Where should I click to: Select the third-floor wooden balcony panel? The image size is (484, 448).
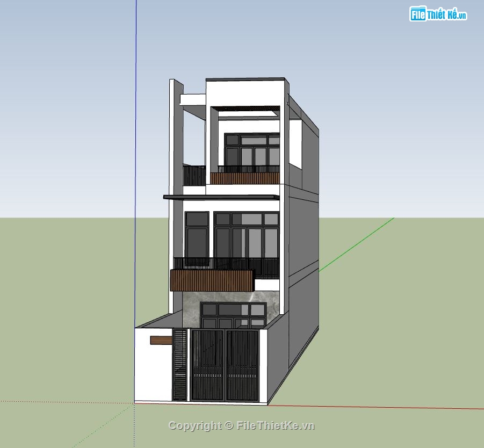pyautogui.click(x=245, y=178)
